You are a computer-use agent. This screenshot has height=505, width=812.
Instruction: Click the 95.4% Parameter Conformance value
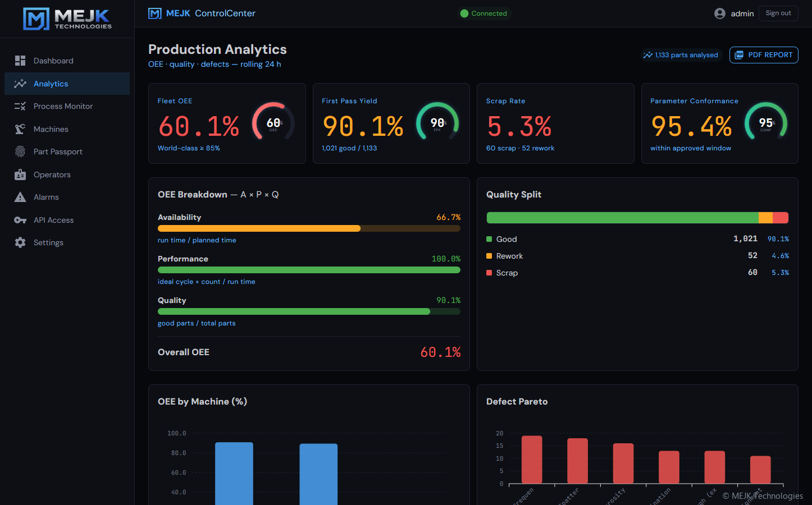coord(691,126)
